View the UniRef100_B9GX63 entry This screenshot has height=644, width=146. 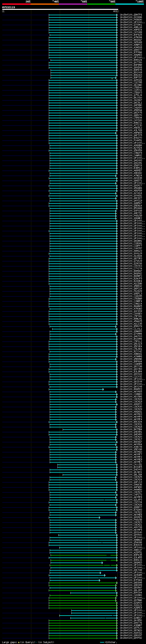tap(131, 75)
